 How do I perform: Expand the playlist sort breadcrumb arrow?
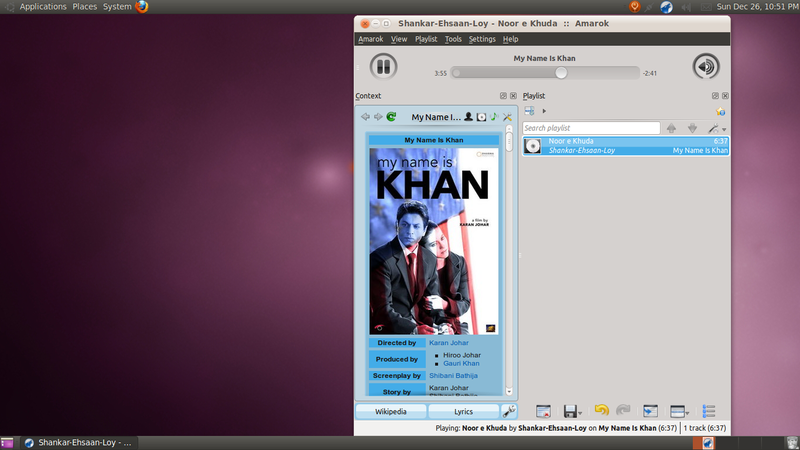tap(544, 111)
